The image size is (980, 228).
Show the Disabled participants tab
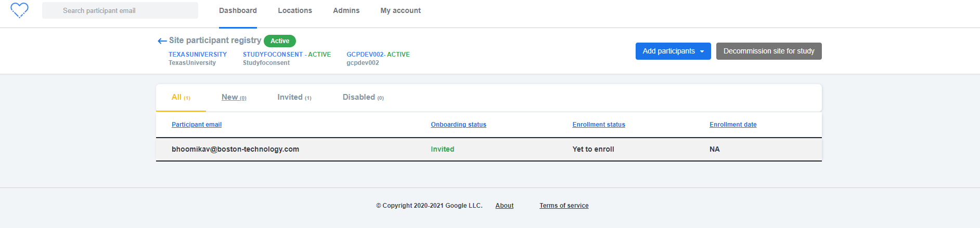363,97
